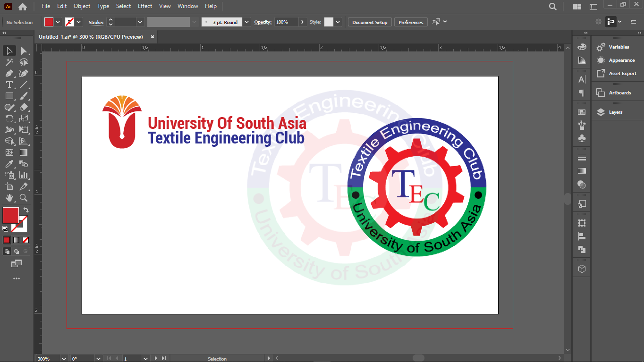Open the Character panel icon
The width and height of the screenshot is (644, 362).
pos(582,79)
